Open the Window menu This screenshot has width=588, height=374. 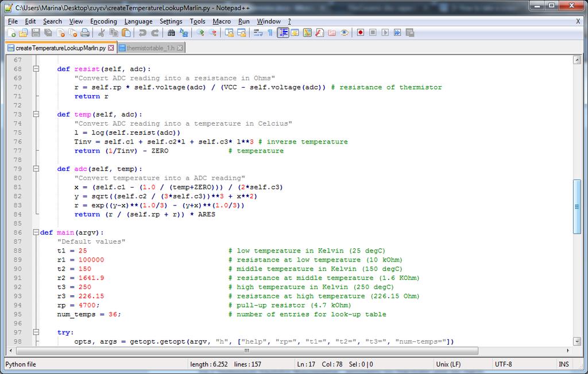tap(269, 21)
